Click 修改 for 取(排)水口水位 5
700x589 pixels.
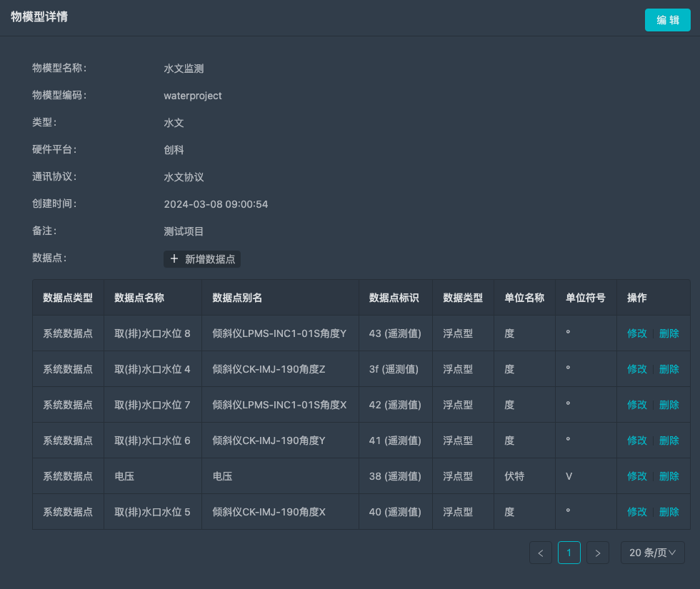coord(636,512)
